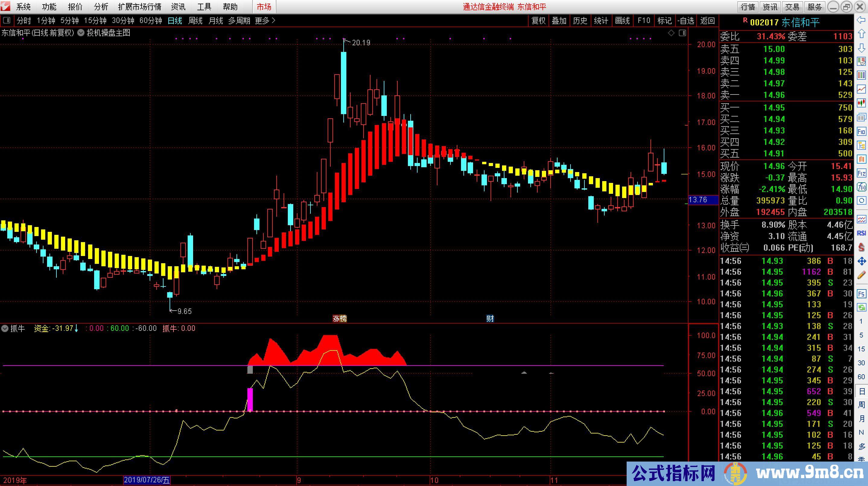This screenshot has height=486, width=868.
Task: Click the green refresh icon in sidebar
Action: [x=862, y=307]
